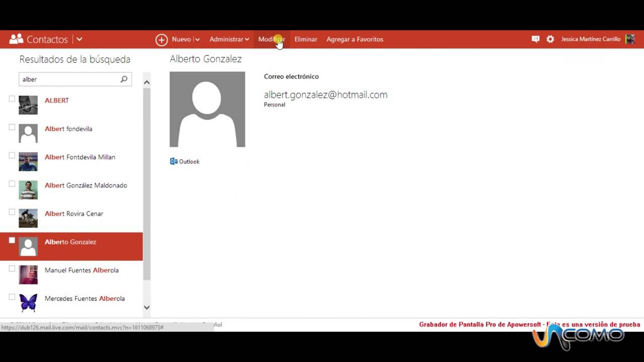Viewport: 644px width, 362px height.
Task: Click the albert.gonzalez@hotmail.com email link
Action: tap(326, 95)
